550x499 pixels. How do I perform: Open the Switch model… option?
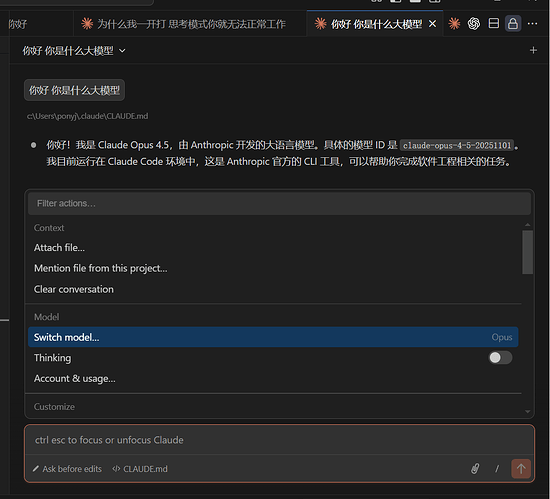tap(273, 337)
